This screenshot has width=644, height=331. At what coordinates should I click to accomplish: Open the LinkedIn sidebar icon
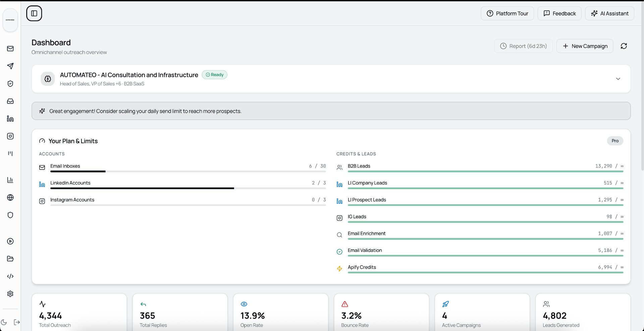[10, 119]
